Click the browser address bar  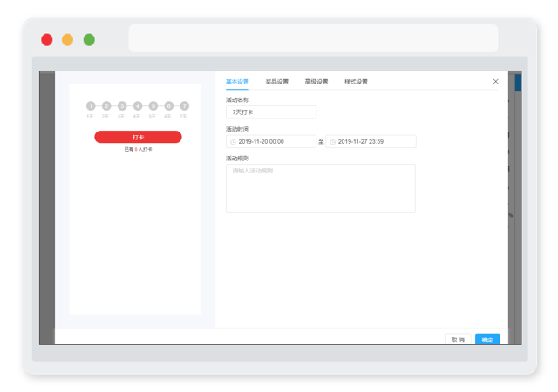pos(313,38)
